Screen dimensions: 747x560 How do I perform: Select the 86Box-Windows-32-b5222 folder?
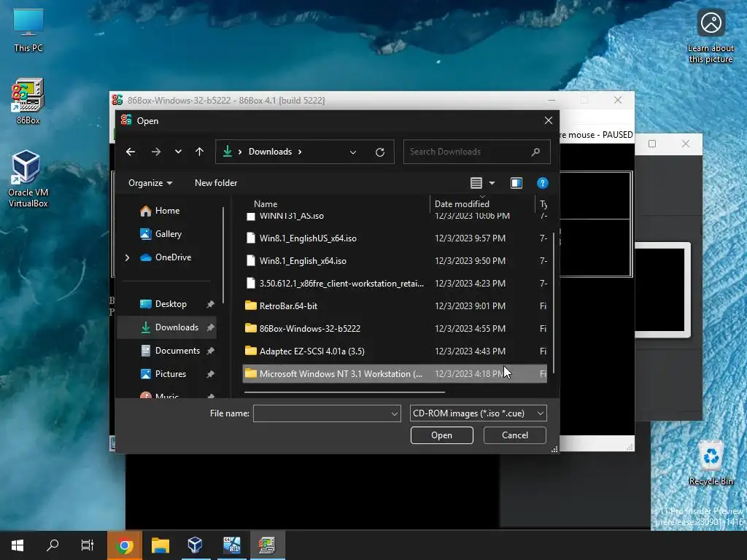point(395,329)
